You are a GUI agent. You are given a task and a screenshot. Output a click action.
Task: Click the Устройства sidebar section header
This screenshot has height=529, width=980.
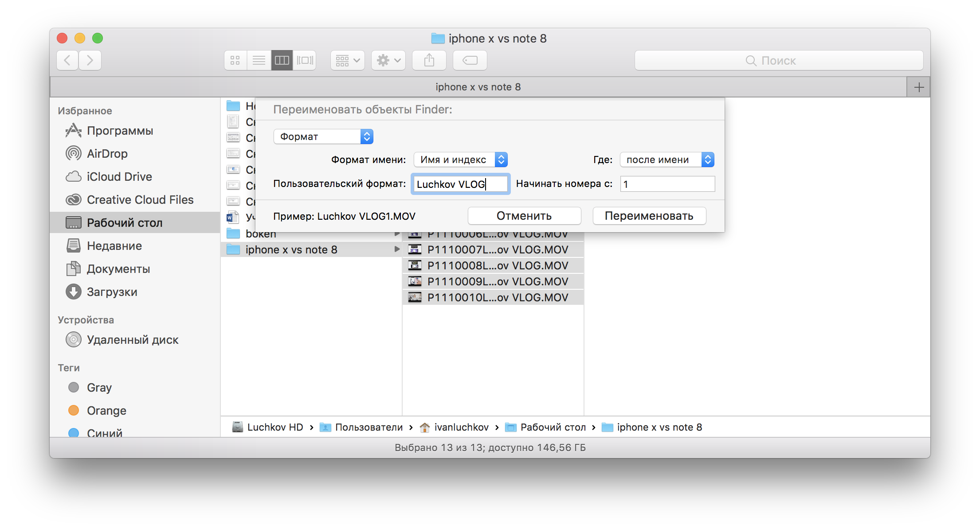pos(86,320)
